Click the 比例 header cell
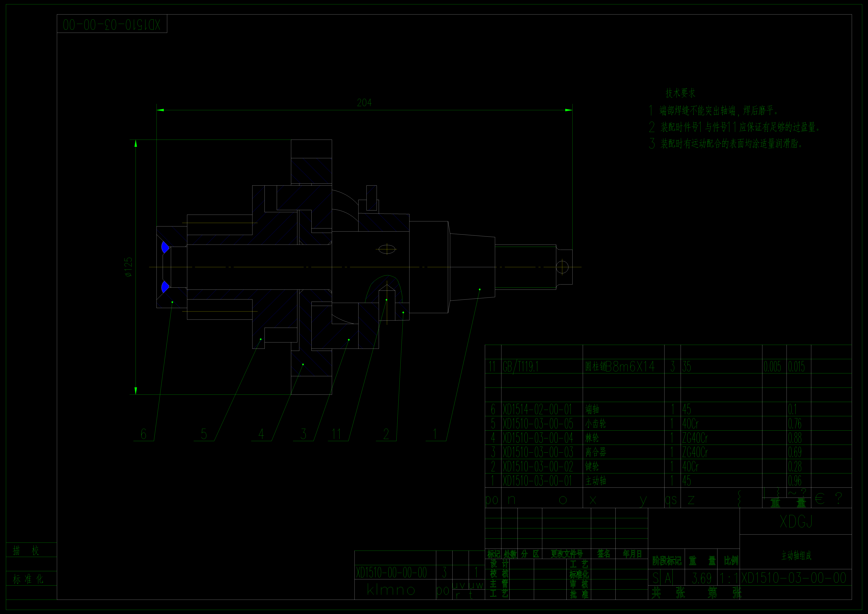The width and height of the screenshot is (868, 614). click(x=731, y=561)
